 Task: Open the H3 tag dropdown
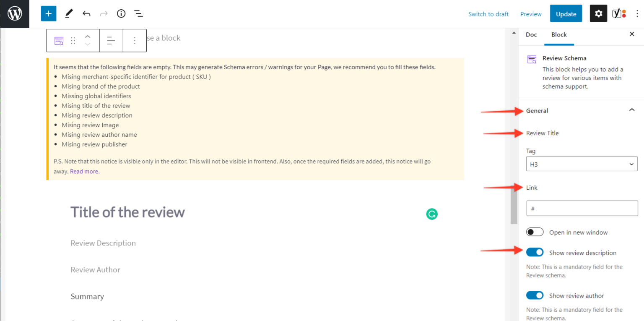pos(582,164)
